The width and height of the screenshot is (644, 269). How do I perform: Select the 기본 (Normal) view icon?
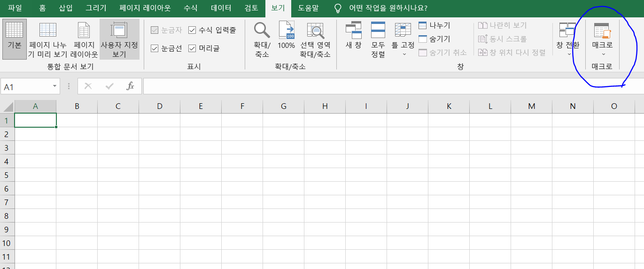14,31
